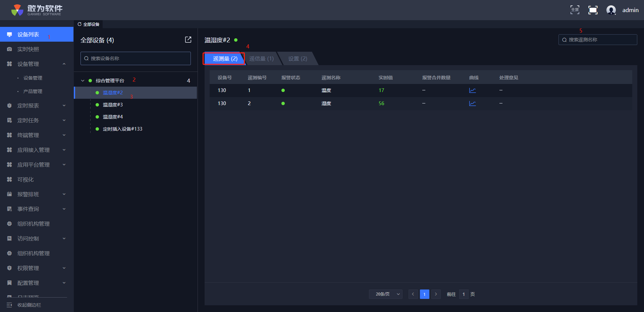Go to next page in pagination

click(436, 294)
